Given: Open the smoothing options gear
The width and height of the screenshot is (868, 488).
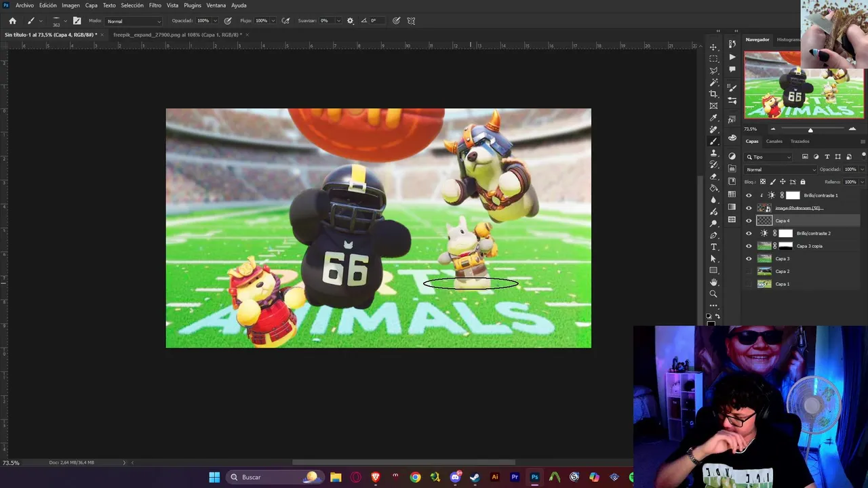Looking at the screenshot, I should (x=350, y=21).
